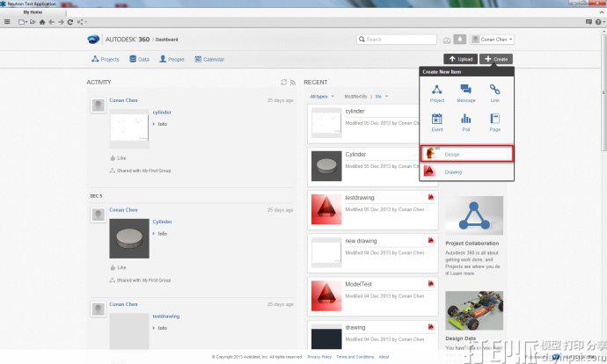Screen dimensions: 607x364
Task: Open the Calendar section
Action: 209,59
